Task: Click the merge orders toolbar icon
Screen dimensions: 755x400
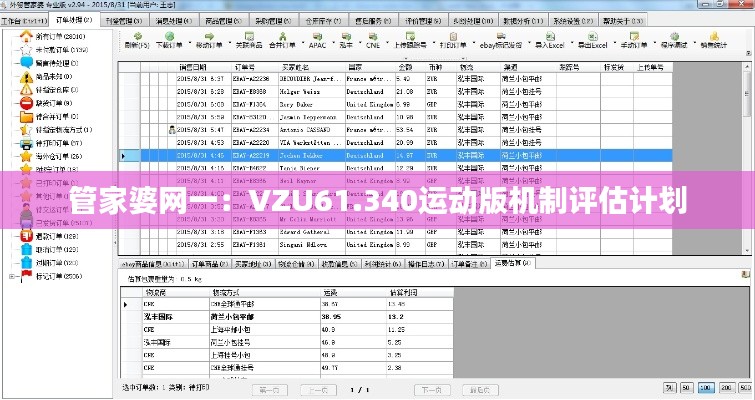Action: click(x=282, y=36)
